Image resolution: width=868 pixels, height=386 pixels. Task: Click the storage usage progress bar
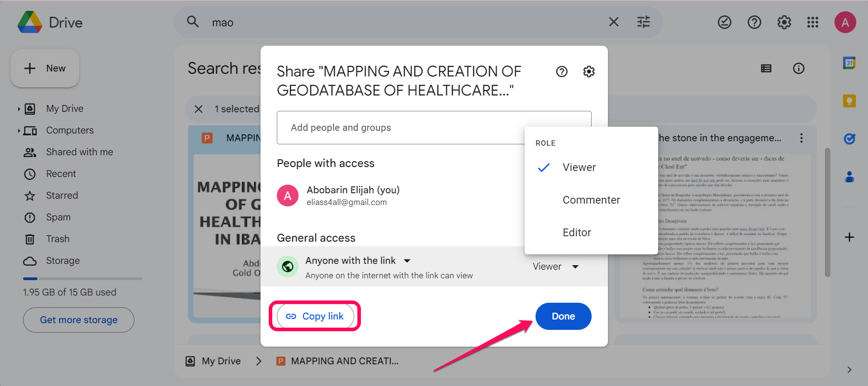coord(82,279)
